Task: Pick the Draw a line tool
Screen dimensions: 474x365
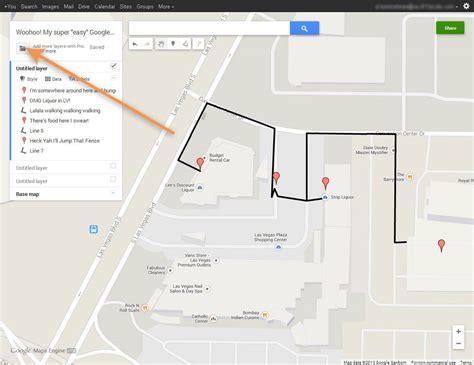Action: point(185,44)
